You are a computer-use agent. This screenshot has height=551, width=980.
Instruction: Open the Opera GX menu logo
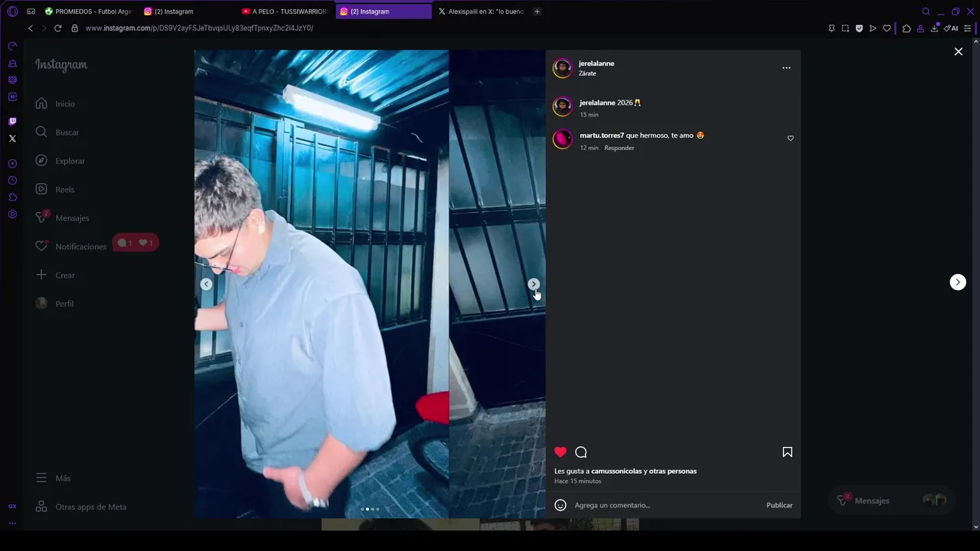(12, 11)
